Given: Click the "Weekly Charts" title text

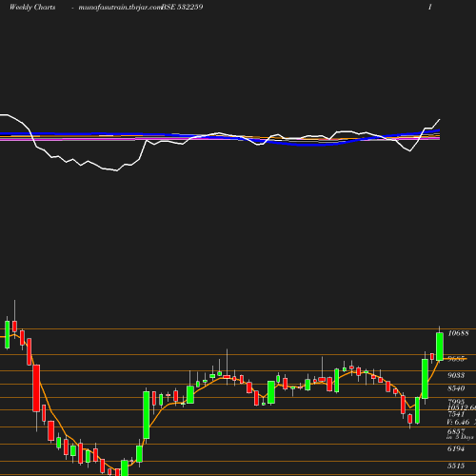Looking at the screenshot, I should click(32, 7).
